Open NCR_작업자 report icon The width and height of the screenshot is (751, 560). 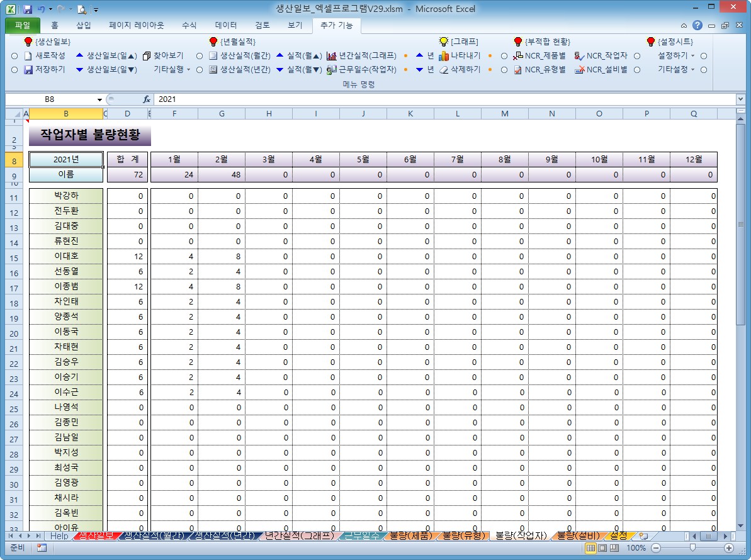click(580, 56)
